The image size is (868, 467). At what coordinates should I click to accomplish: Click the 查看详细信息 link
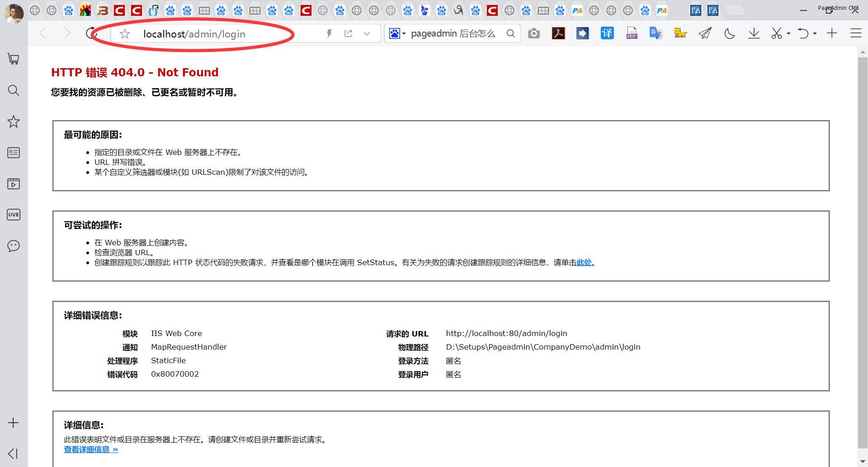91,449
